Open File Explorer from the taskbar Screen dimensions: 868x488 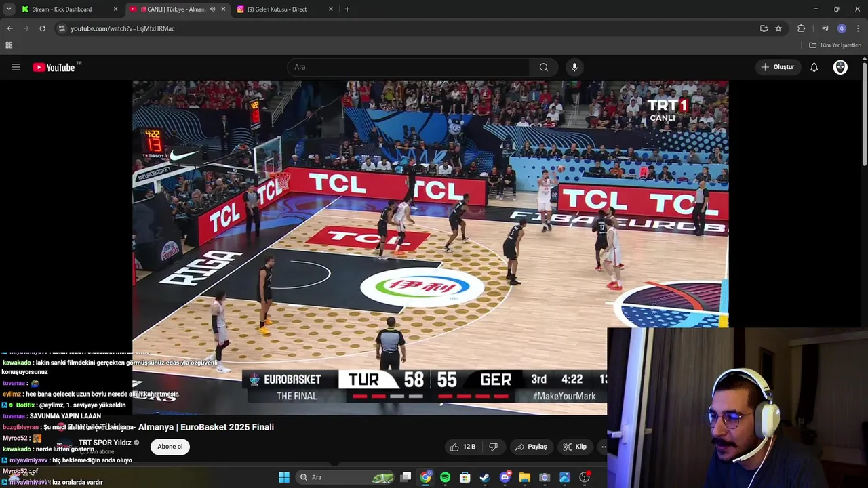click(524, 477)
